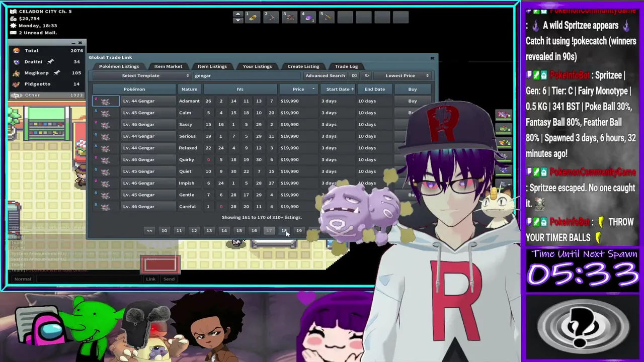
Task: Click hotbar scroll-down arrow
Action: point(238,21)
